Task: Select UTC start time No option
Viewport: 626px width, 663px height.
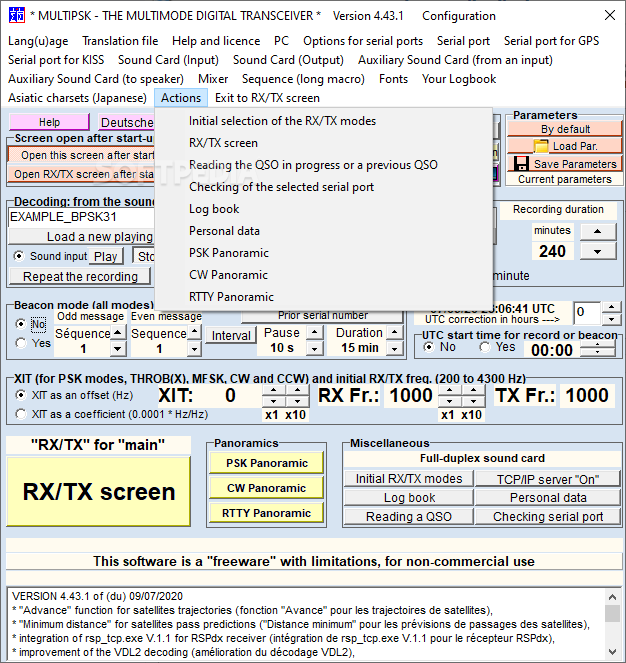Action: coord(429,347)
